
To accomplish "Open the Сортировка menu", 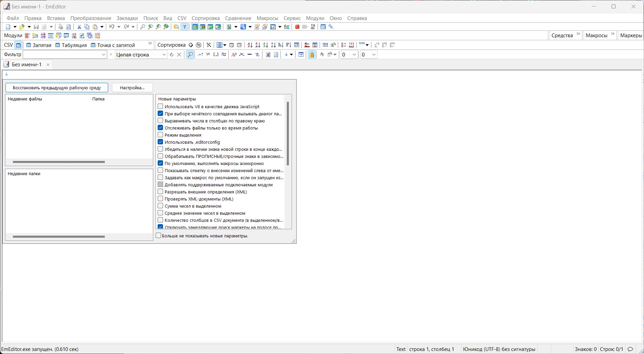I will (x=205, y=18).
